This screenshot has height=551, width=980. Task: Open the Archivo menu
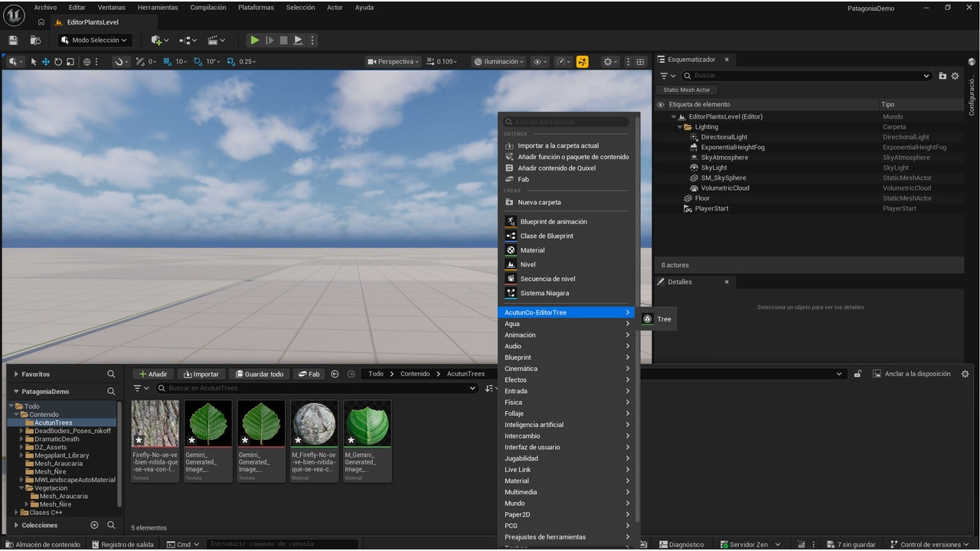pos(45,8)
